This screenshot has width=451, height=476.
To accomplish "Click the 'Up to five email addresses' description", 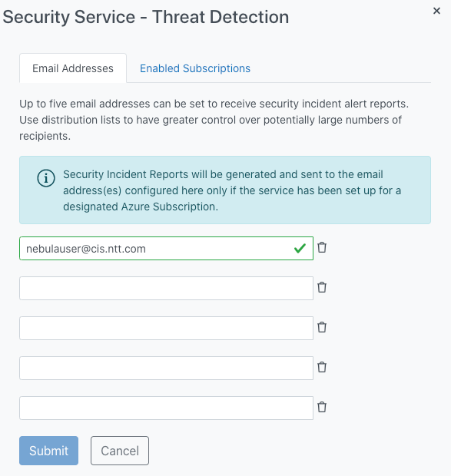I will click(x=214, y=120).
